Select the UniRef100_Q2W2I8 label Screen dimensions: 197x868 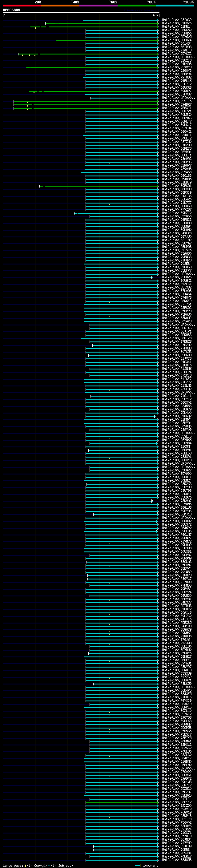click(x=176, y=60)
